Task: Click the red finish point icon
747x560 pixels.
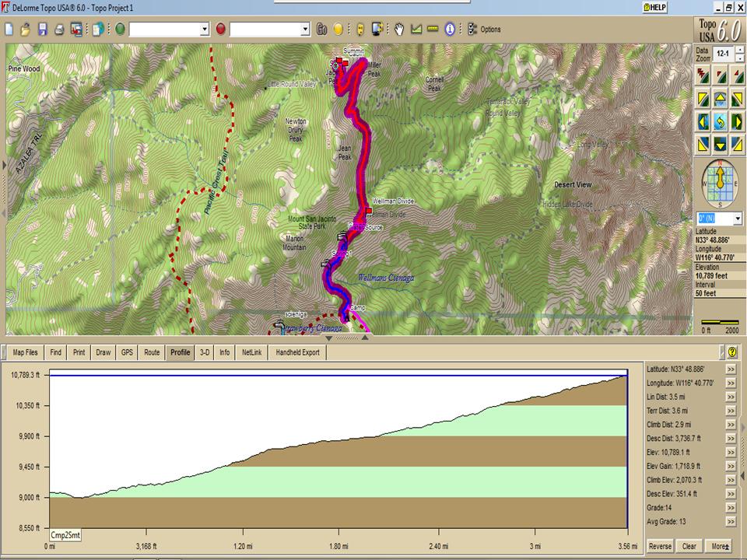Action: coord(220,30)
